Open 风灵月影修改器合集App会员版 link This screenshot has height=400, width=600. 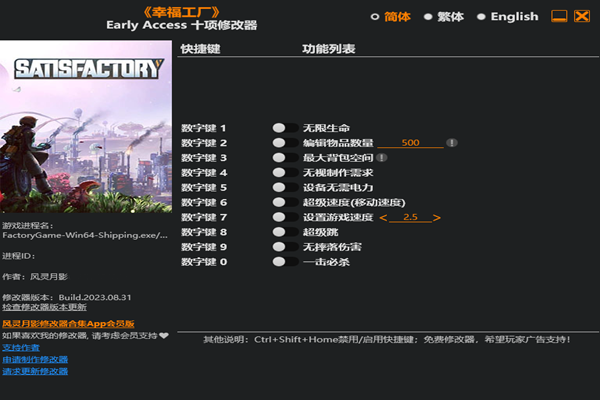coord(67,324)
